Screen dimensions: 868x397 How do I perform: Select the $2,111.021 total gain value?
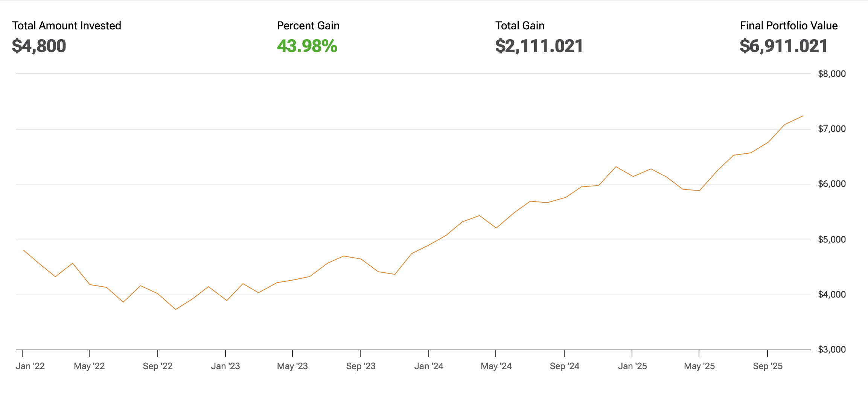coord(539,46)
